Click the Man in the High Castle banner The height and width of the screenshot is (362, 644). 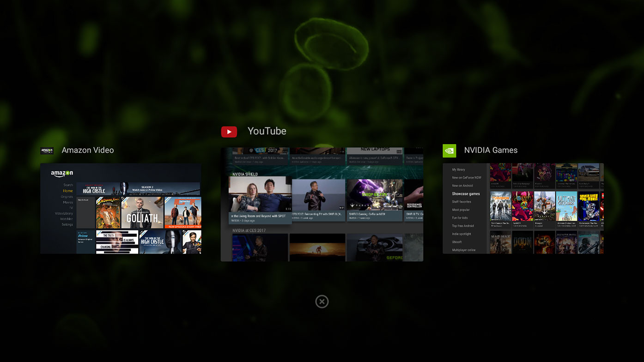pos(138,188)
